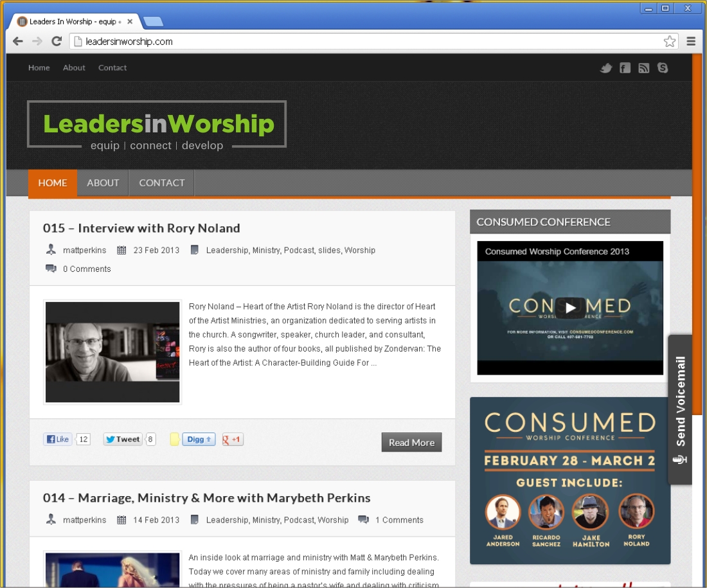Click the Consumed Worship Conference banner
The width and height of the screenshot is (707, 588).
coord(570,481)
